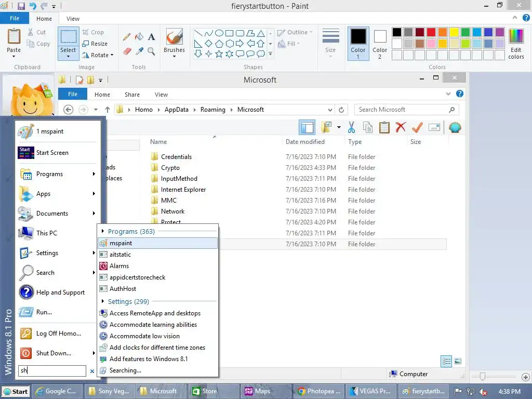Choose the Text tool in Paint
Screen dimensions: 532x399
click(x=151, y=37)
